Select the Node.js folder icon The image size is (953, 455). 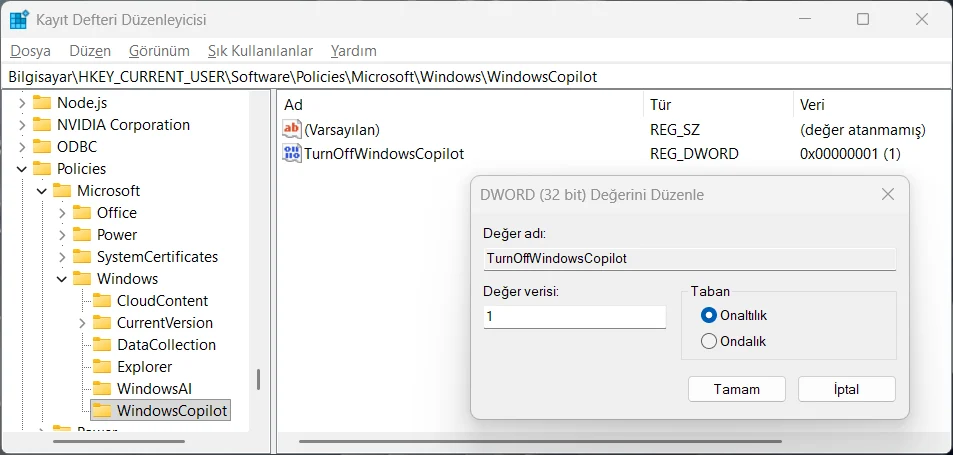[x=42, y=103]
